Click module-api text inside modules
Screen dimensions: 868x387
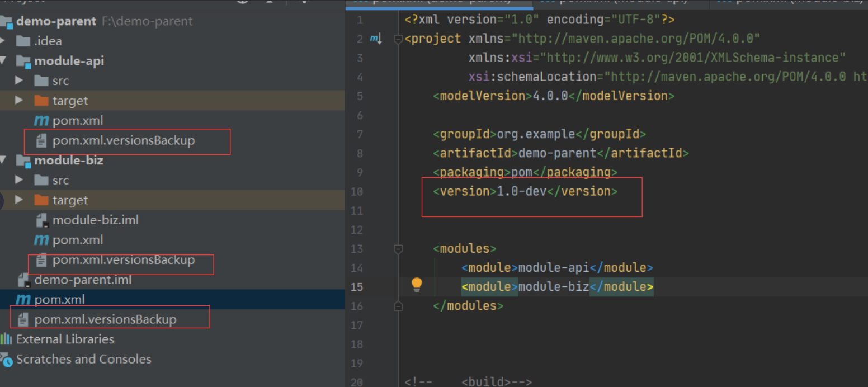click(554, 268)
